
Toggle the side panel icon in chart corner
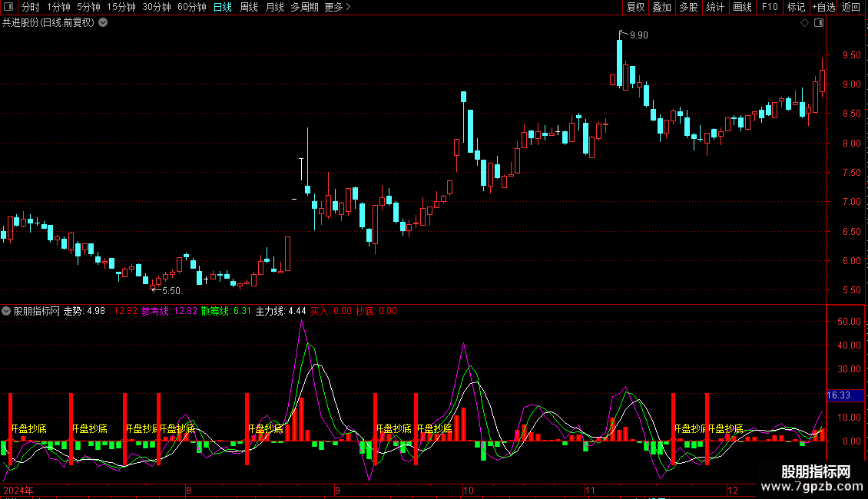[819, 23]
